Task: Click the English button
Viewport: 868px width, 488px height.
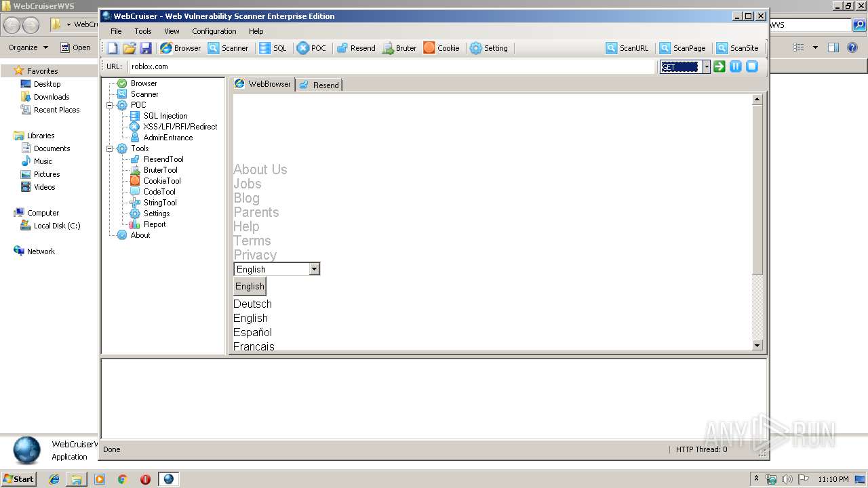Action: click(250, 286)
